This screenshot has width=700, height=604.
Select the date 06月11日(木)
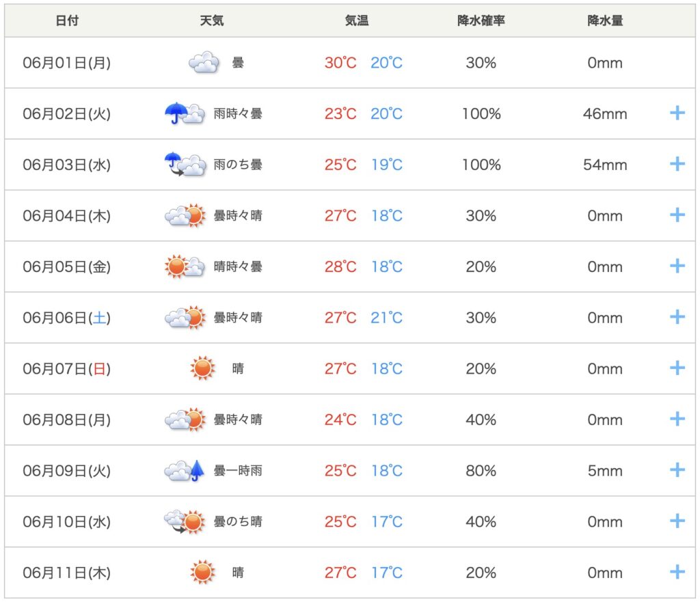66,573
